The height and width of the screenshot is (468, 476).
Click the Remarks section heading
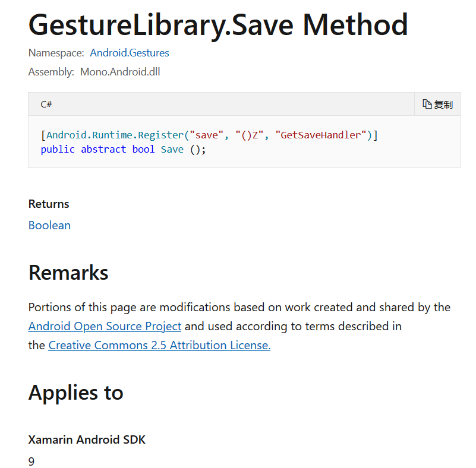(x=68, y=272)
